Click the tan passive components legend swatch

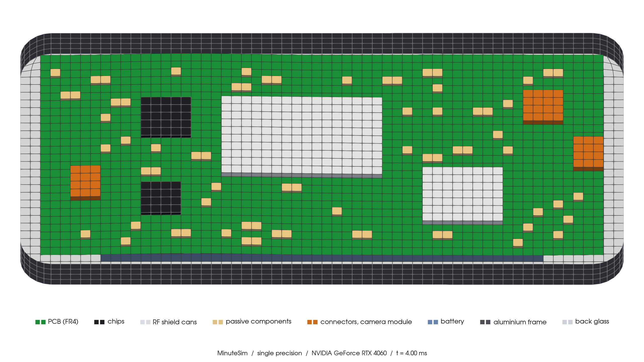[218, 322]
